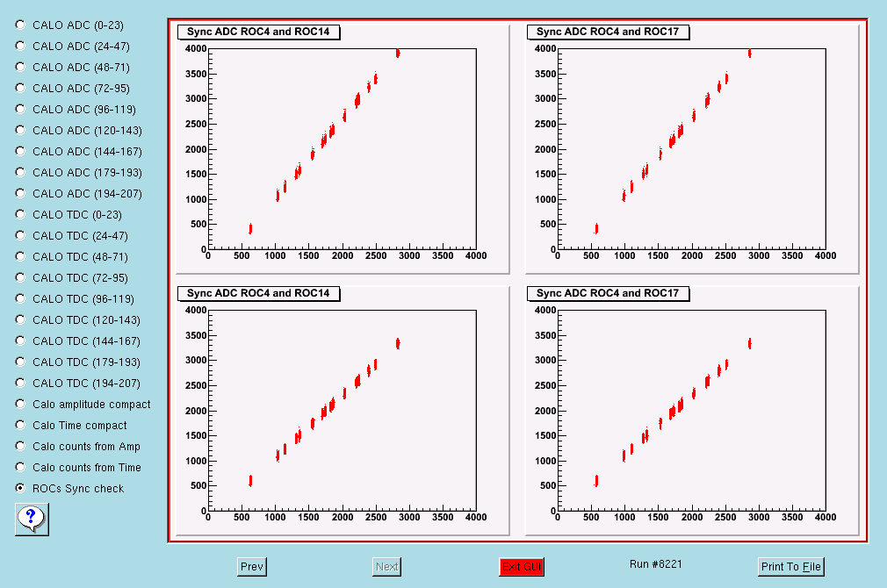Click Print To File button
The image size is (887, 588).
click(790, 567)
